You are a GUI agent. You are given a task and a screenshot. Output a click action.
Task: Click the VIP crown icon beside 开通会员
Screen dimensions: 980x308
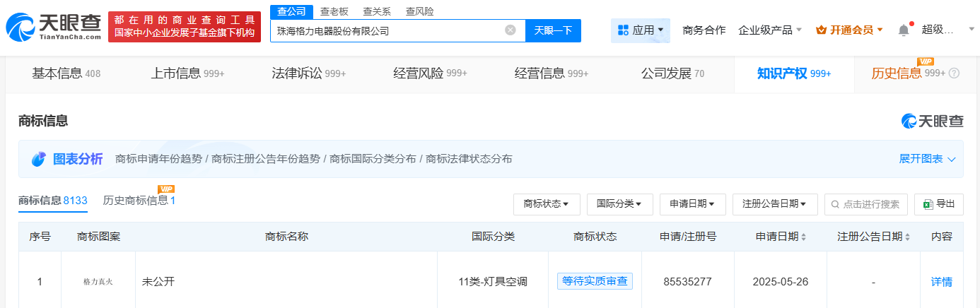(821, 30)
